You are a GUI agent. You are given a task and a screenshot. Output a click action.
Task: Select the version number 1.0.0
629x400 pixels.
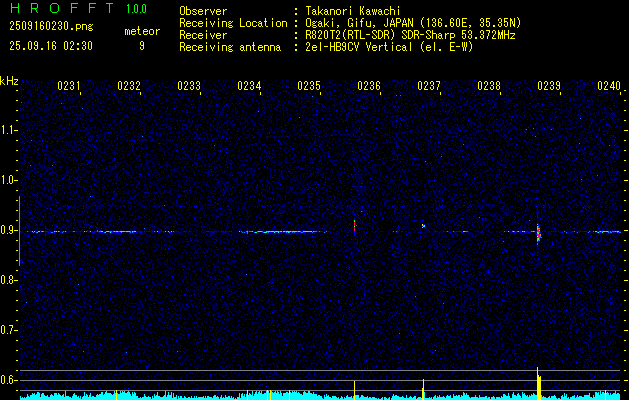tap(136, 9)
